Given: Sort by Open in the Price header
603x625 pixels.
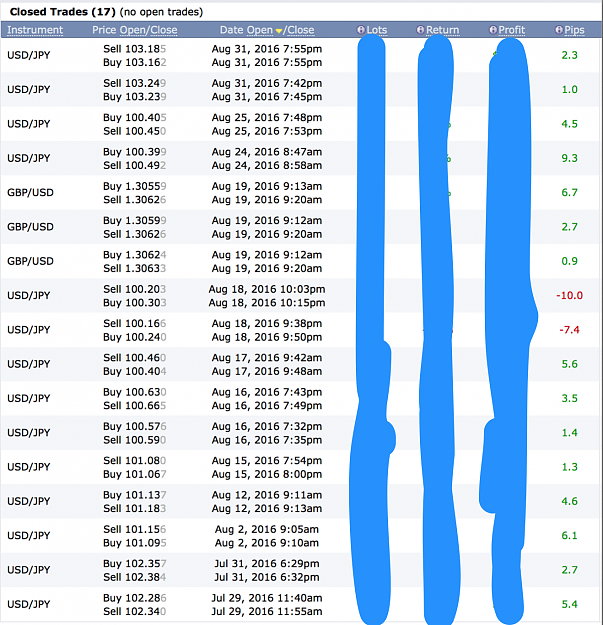Looking at the screenshot, I should click(133, 30).
